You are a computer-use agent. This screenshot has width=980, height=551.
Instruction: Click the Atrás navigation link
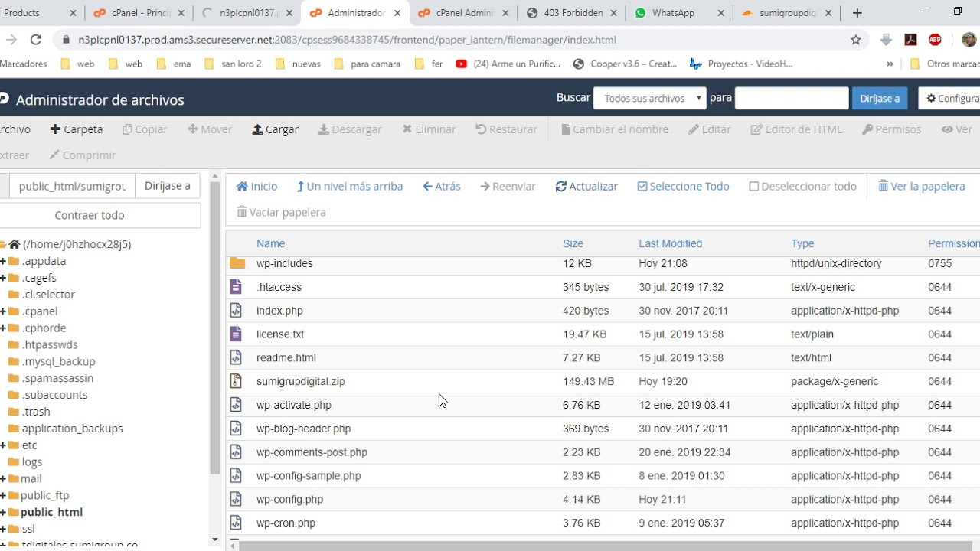click(x=442, y=187)
